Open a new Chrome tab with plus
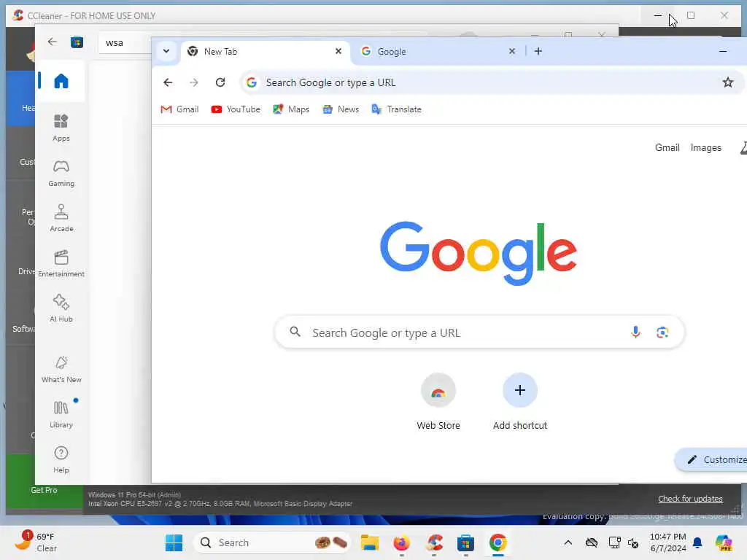The image size is (747, 560). click(x=538, y=52)
